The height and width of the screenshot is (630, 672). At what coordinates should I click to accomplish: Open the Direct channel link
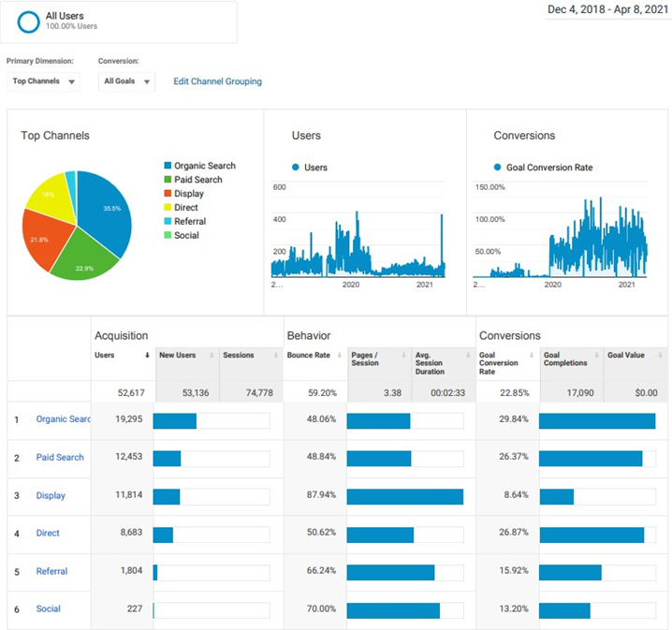click(x=48, y=534)
